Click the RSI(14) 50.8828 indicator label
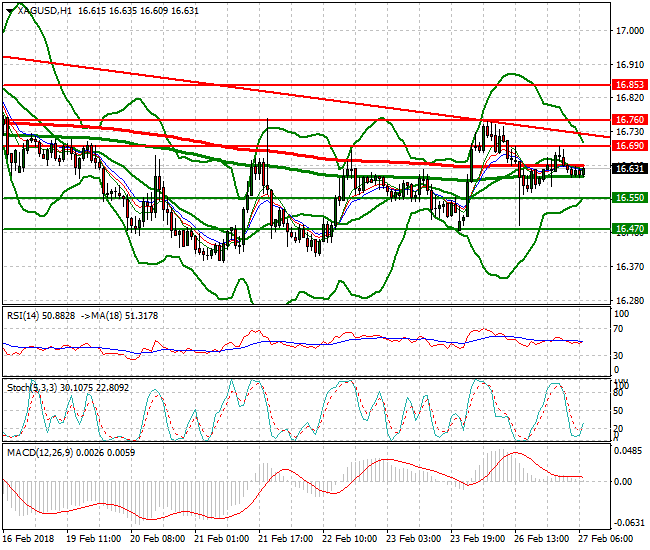Image resolution: width=650 pixels, height=550 pixels. tap(41, 316)
